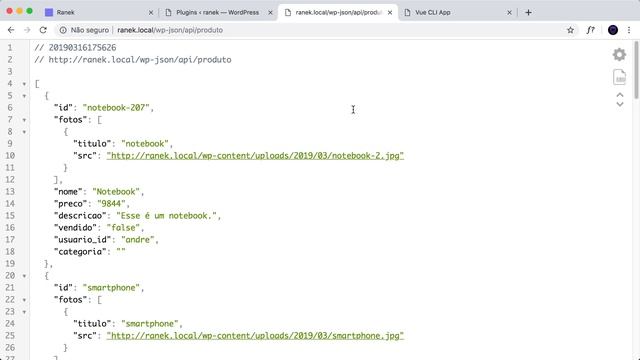Click the "9844" preco value
The width and height of the screenshot is (640, 360).
(111, 204)
